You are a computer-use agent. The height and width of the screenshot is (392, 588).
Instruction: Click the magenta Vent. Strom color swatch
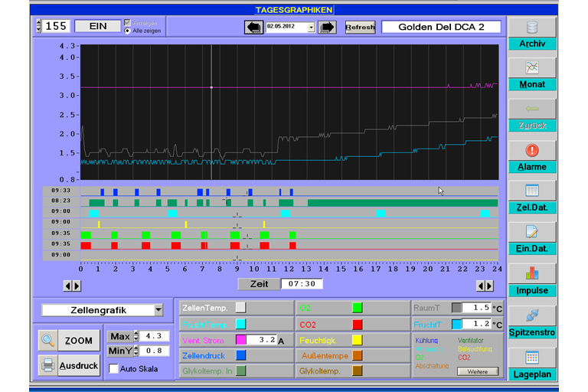pyautogui.click(x=240, y=340)
